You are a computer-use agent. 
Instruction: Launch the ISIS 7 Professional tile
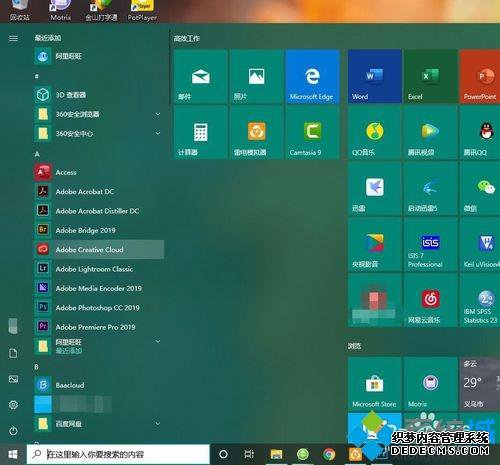tap(430, 244)
